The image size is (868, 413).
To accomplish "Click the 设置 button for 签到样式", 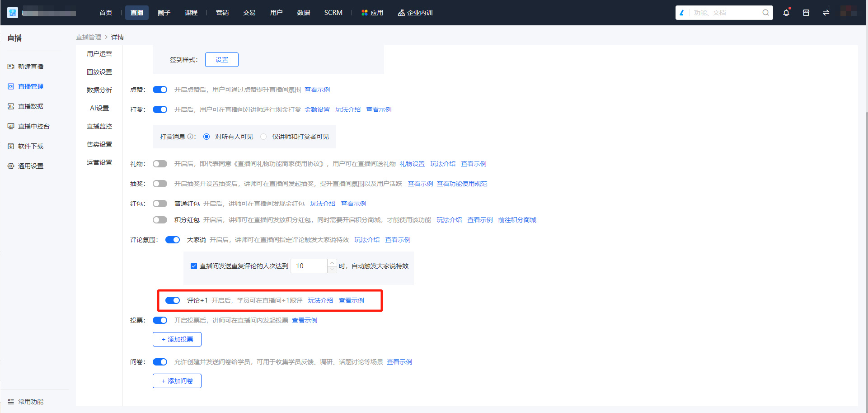I will pyautogui.click(x=222, y=60).
